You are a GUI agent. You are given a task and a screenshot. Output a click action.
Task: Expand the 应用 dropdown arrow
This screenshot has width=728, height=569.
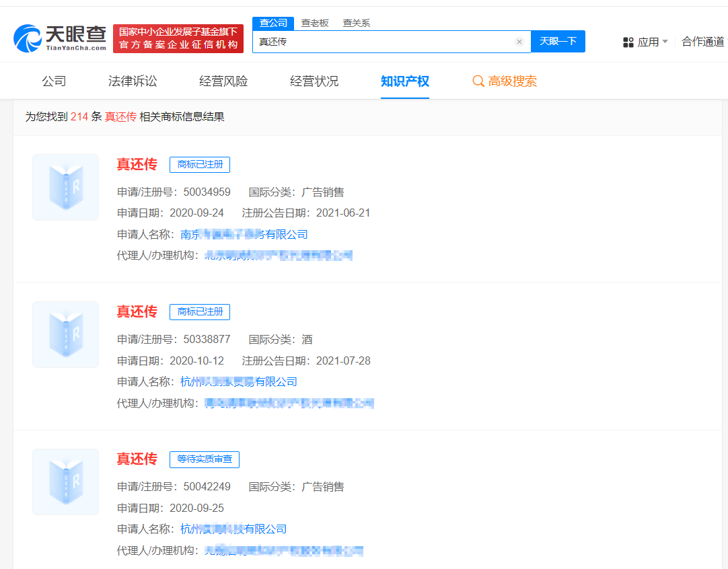[665, 41]
